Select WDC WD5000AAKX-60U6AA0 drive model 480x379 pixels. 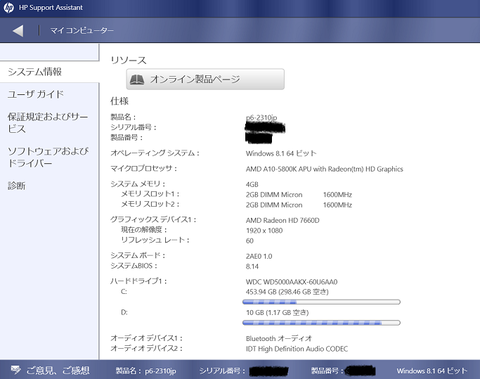(x=292, y=282)
